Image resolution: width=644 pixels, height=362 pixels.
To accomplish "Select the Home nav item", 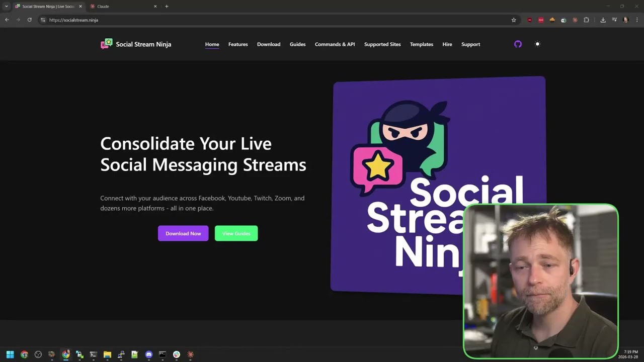I will point(212,44).
